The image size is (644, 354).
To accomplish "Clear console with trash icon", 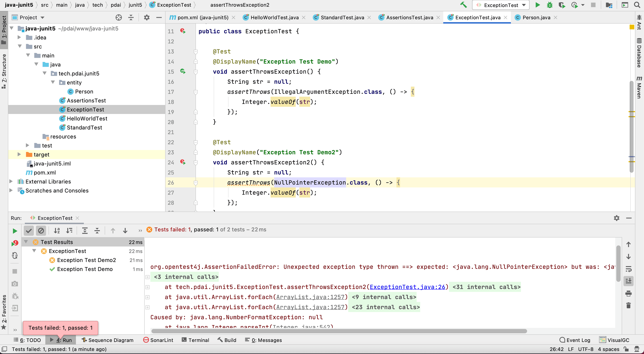I will (x=628, y=305).
